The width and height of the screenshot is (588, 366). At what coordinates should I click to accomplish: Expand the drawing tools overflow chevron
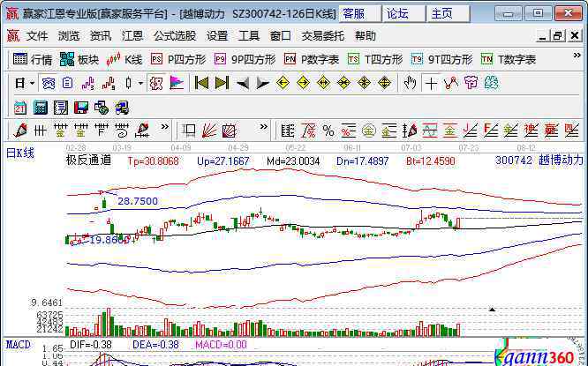164,127
